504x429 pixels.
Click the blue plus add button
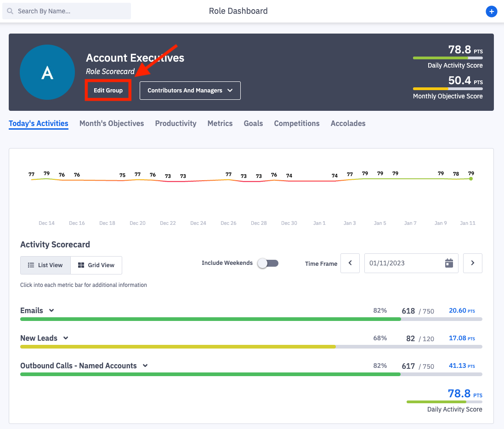[491, 11]
